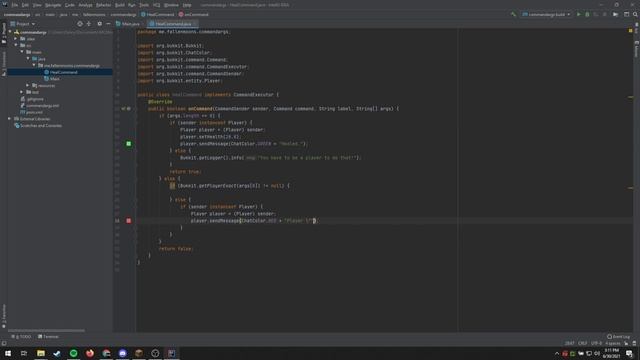Open Favorites side tool window stripe

tap(4, 316)
